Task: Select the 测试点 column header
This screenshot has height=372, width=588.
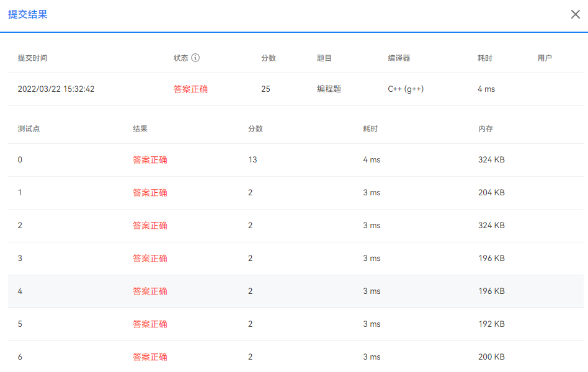Action: click(27, 128)
